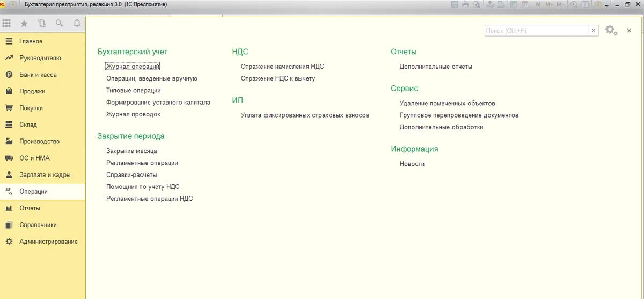Open the Отчеты section in sidebar
Screen dimensions: 644x299
coord(42,208)
